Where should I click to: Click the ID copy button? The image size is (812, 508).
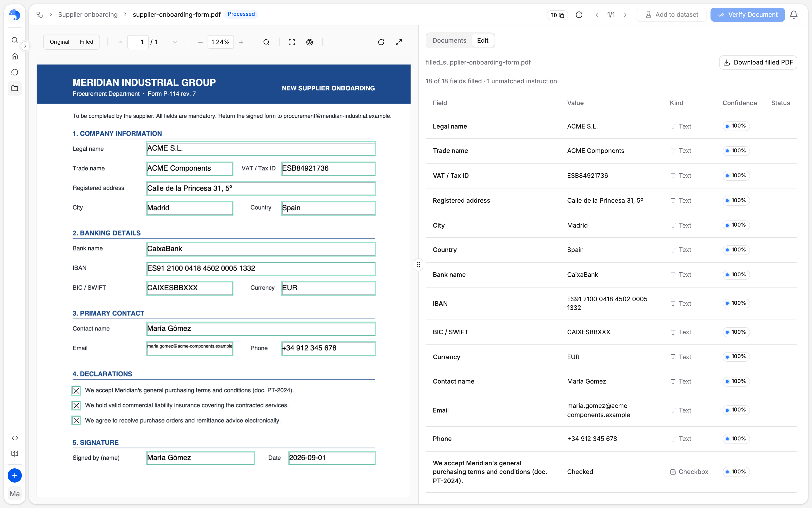(x=557, y=15)
